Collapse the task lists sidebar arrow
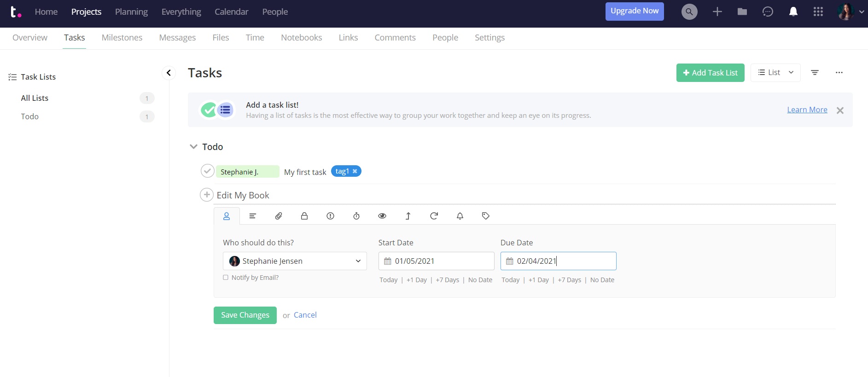This screenshot has height=377, width=868. pyautogui.click(x=169, y=73)
